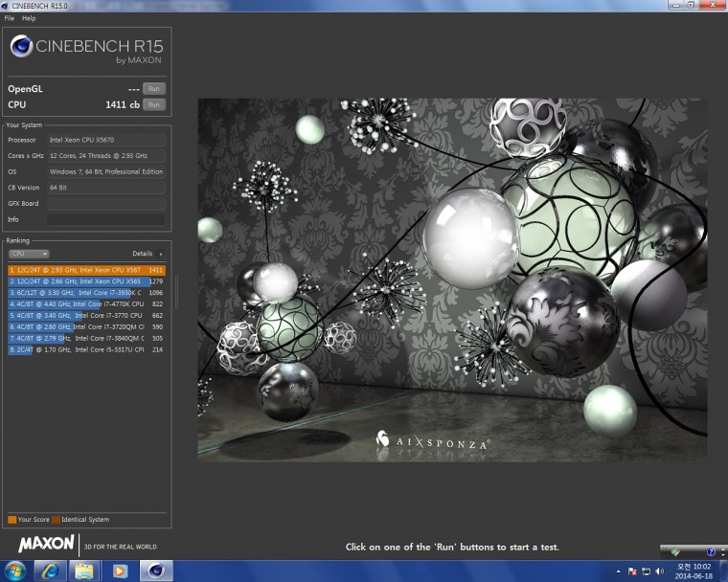Open Windows Explorer folder from taskbar
The width and height of the screenshot is (728, 582).
[84, 571]
